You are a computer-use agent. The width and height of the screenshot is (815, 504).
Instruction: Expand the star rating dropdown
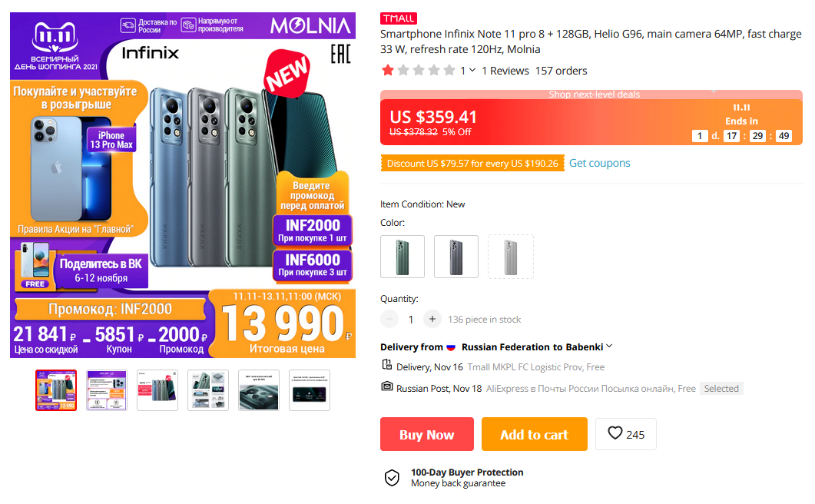(x=472, y=71)
